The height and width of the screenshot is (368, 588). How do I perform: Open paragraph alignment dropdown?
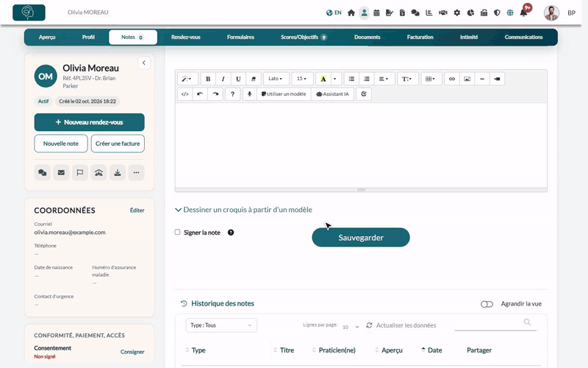(384, 79)
